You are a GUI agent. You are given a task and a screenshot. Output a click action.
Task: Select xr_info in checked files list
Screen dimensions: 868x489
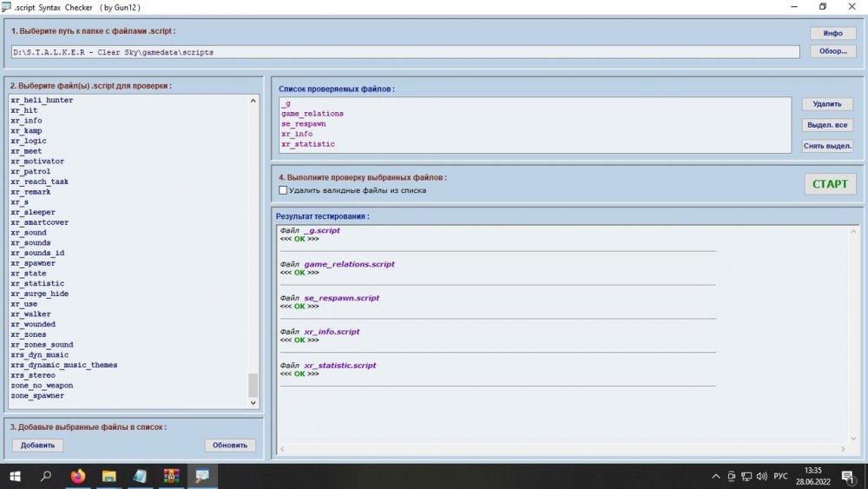(297, 134)
